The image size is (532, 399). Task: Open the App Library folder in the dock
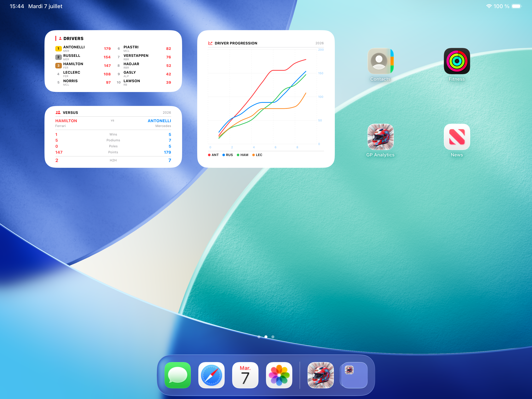tap(354, 375)
